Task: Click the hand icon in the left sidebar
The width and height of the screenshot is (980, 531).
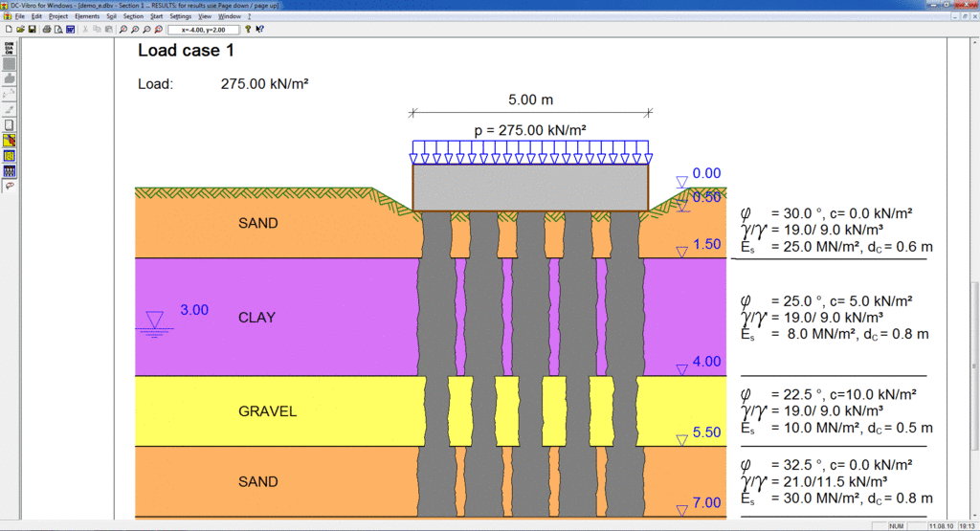Action: (x=10, y=79)
